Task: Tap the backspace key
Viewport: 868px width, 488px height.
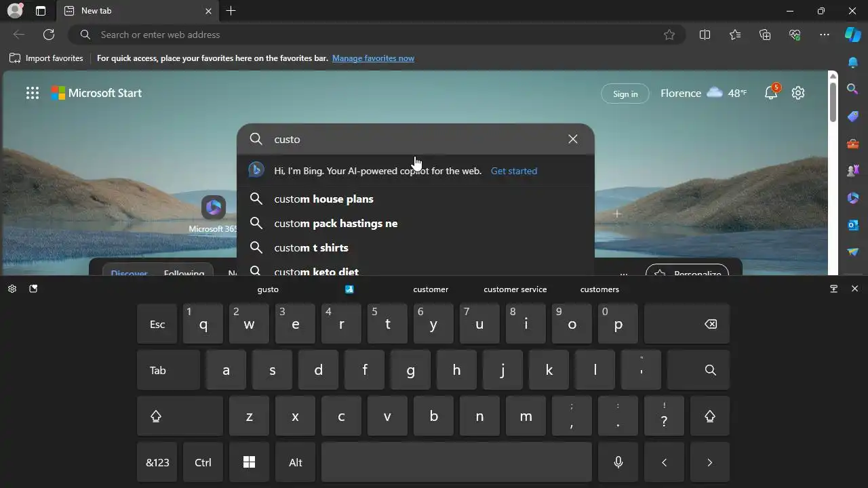Action: tap(686, 324)
